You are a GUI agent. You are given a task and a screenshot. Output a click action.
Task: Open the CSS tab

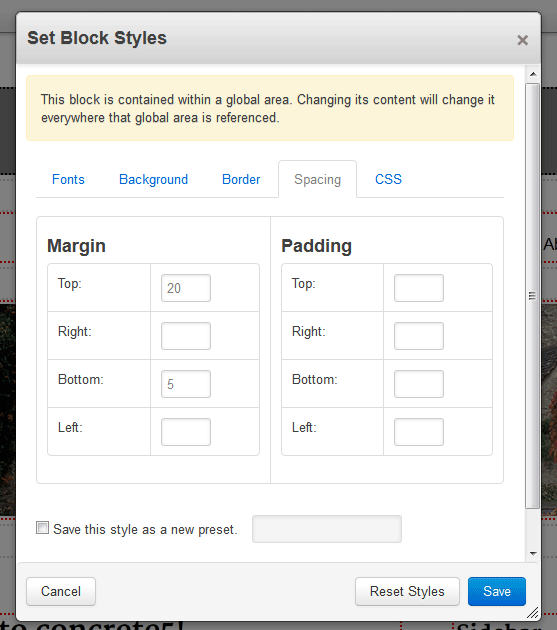[388, 179]
